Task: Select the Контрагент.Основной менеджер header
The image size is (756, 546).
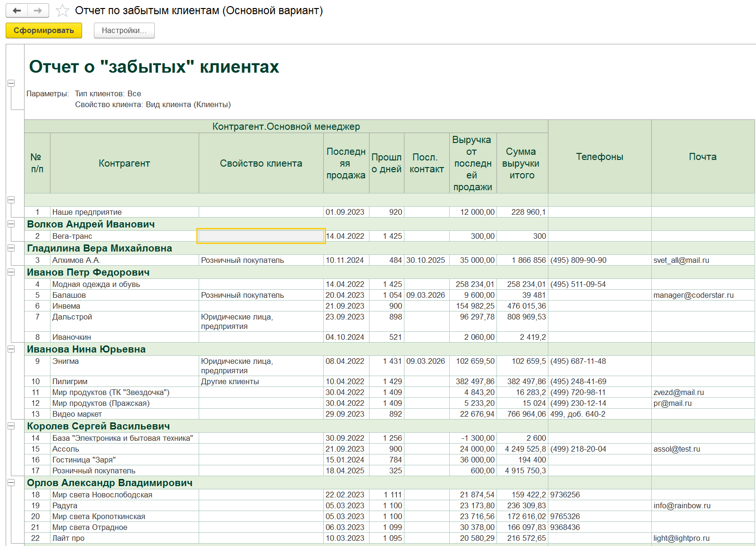Action: 286,126
